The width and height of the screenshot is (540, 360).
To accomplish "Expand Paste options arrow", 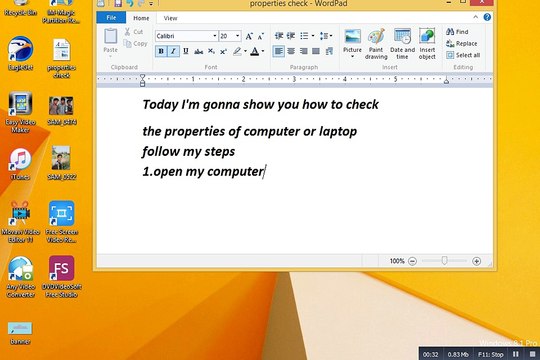I will point(111,56).
